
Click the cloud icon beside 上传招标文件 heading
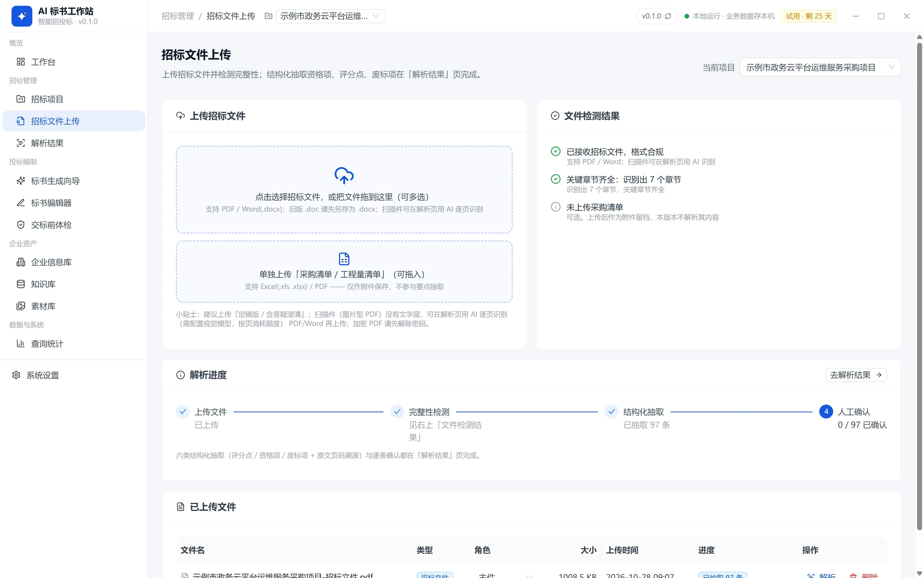click(x=180, y=116)
